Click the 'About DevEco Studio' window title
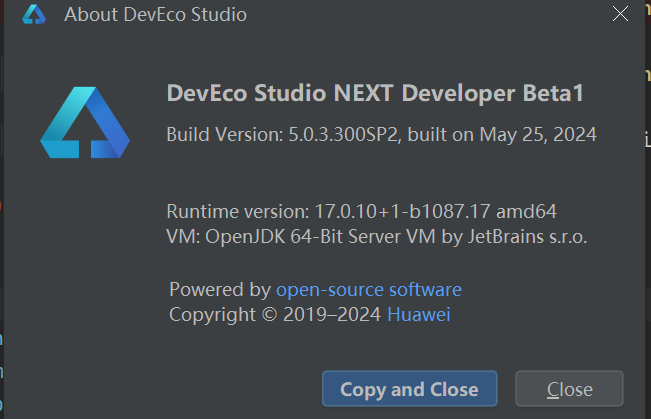The width and height of the screenshot is (651, 419). pyautogui.click(x=155, y=15)
